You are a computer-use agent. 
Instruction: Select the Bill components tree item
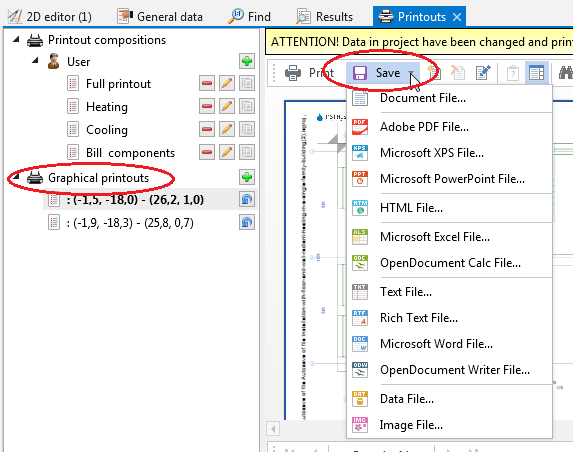click(130, 153)
